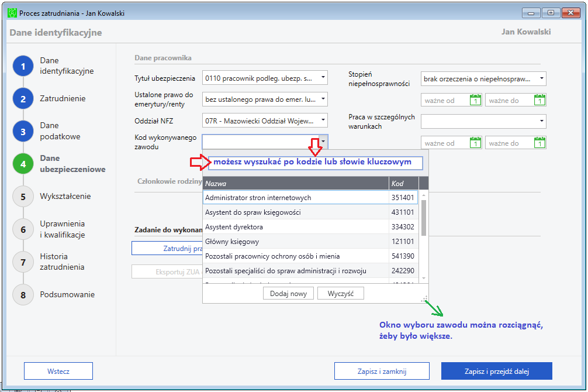Click the occupation list scrollbar thumb
The width and height of the screenshot is (588, 392).
coord(424,218)
